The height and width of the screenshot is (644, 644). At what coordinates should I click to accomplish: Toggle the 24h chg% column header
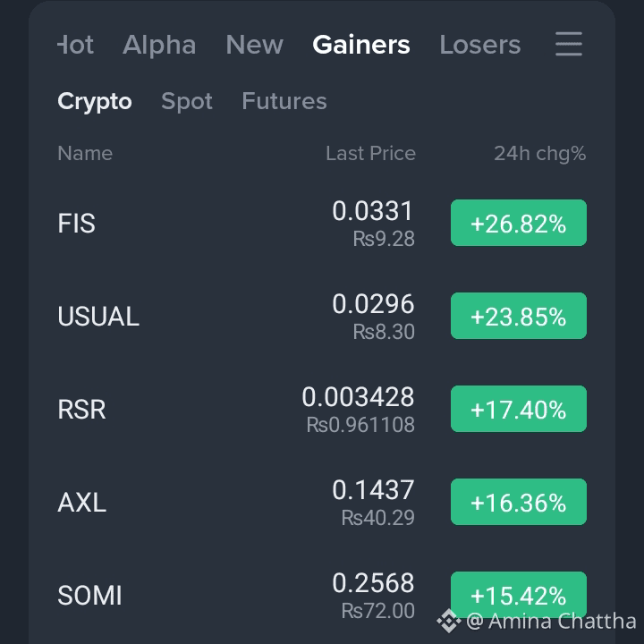[x=539, y=154]
